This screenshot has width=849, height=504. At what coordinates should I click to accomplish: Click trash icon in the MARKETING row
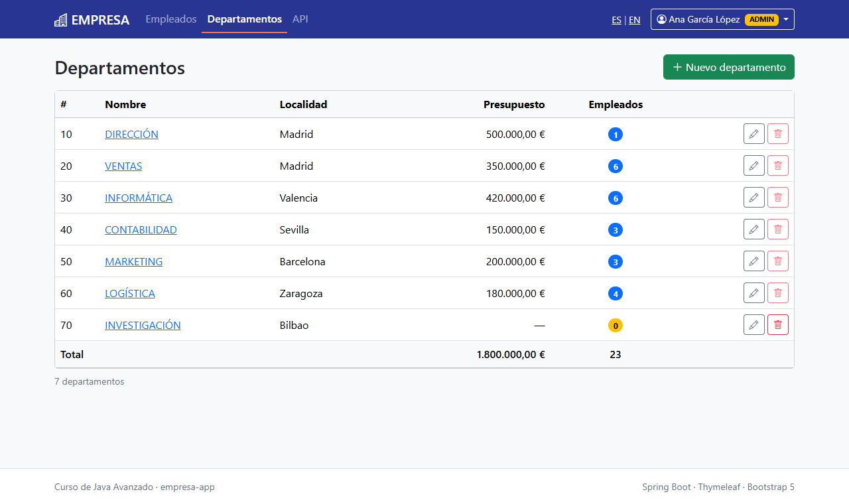(778, 261)
